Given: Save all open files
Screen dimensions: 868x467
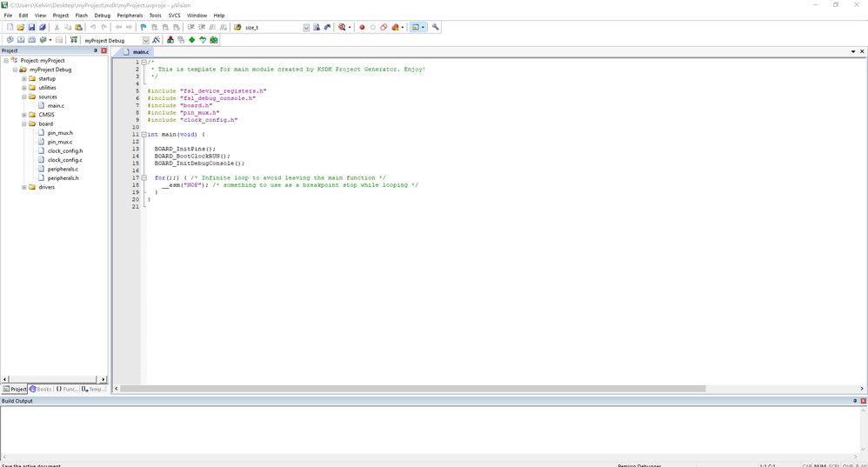Looking at the screenshot, I should [42, 27].
